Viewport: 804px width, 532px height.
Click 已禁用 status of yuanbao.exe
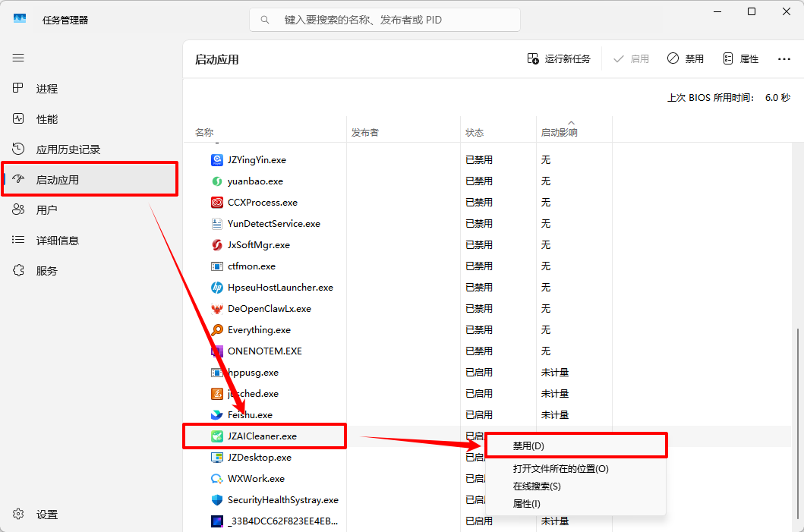point(479,181)
